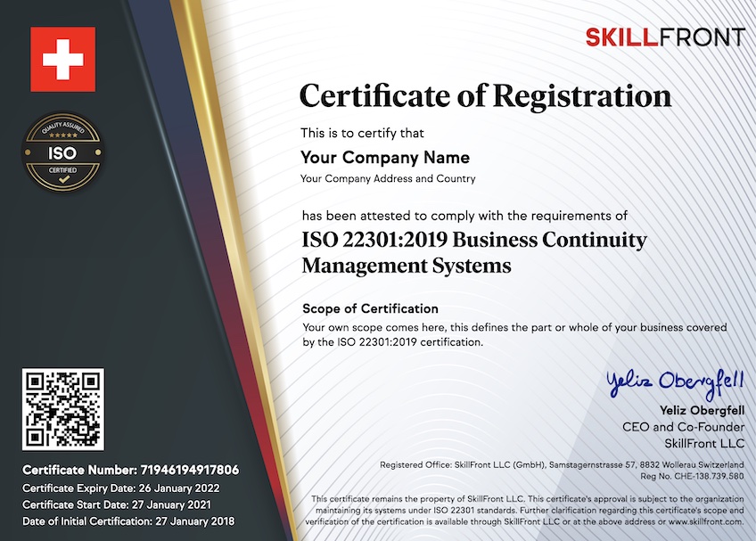Click printed name 'Yeliz Obergfell' below signature
Viewport: 756px width, 541px height.
pos(702,411)
